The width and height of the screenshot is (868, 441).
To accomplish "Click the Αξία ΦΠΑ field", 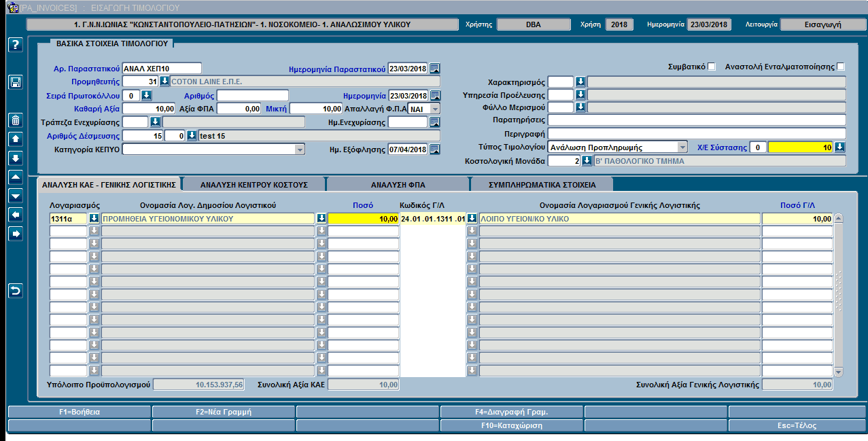I will click(x=239, y=109).
